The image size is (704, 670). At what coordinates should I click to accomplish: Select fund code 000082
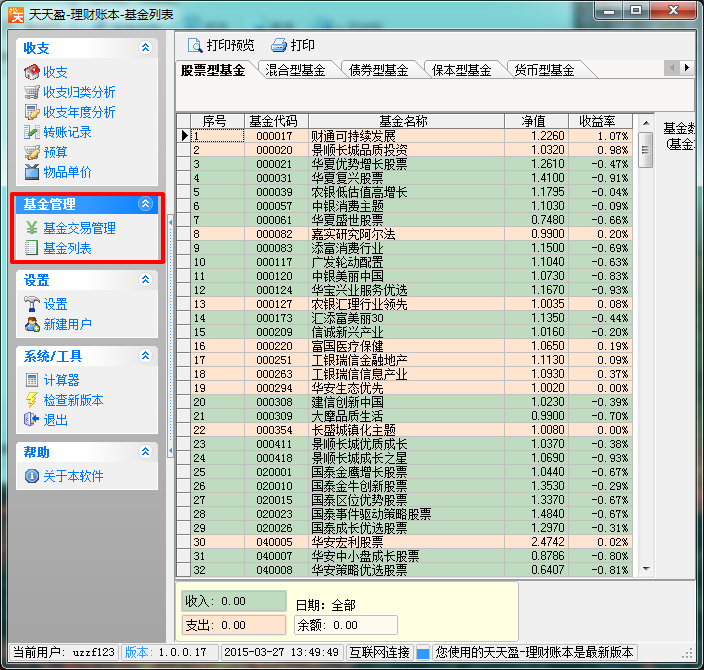[274, 234]
